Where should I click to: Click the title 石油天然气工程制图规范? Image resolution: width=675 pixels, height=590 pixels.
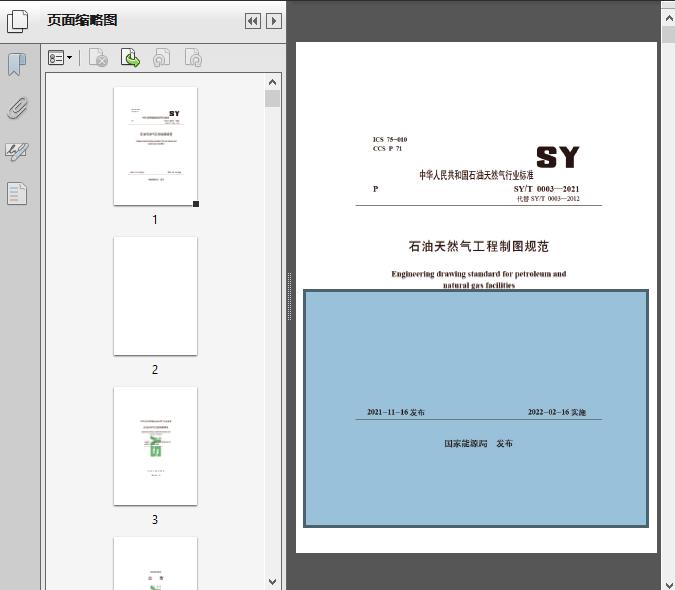click(x=478, y=246)
